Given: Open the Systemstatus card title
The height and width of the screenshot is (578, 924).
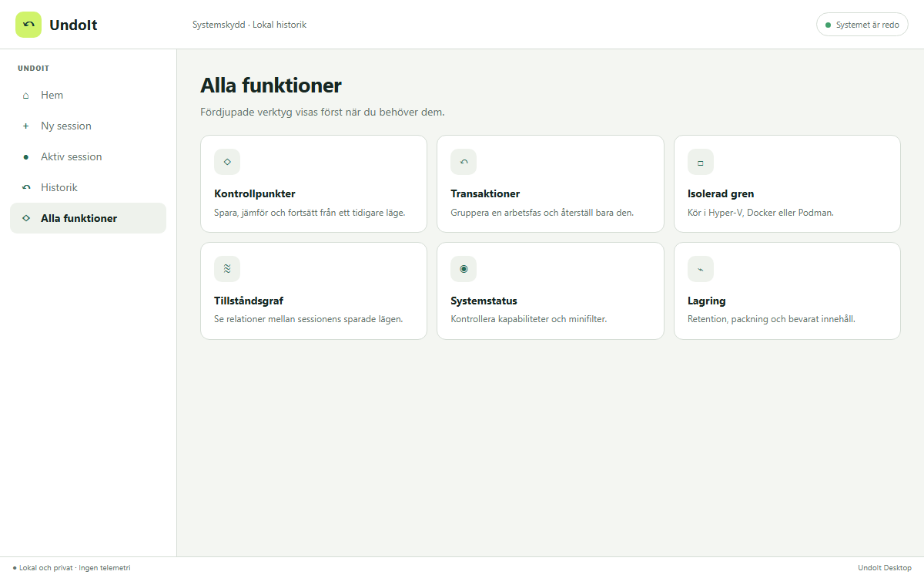Looking at the screenshot, I should coord(484,301).
